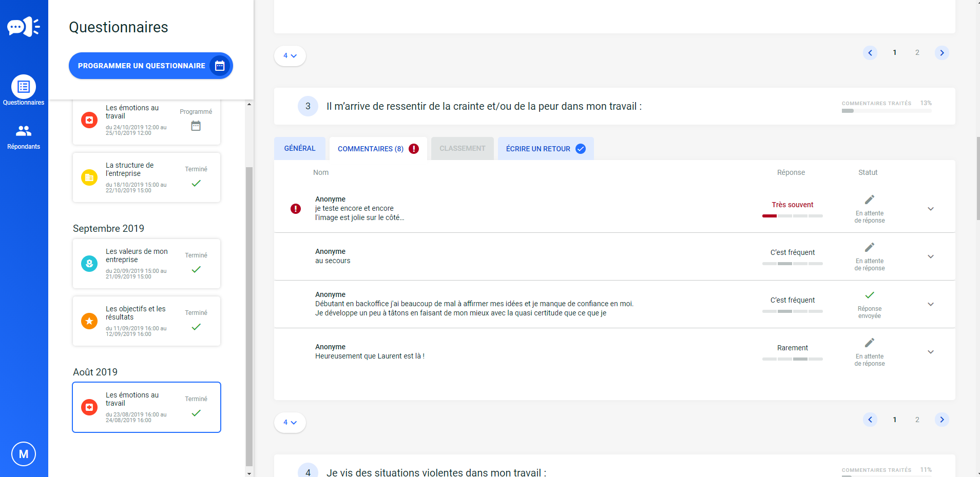This screenshot has height=477, width=980.
Task: Click the list scrollbar up arrow
Action: (x=249, y=104)
